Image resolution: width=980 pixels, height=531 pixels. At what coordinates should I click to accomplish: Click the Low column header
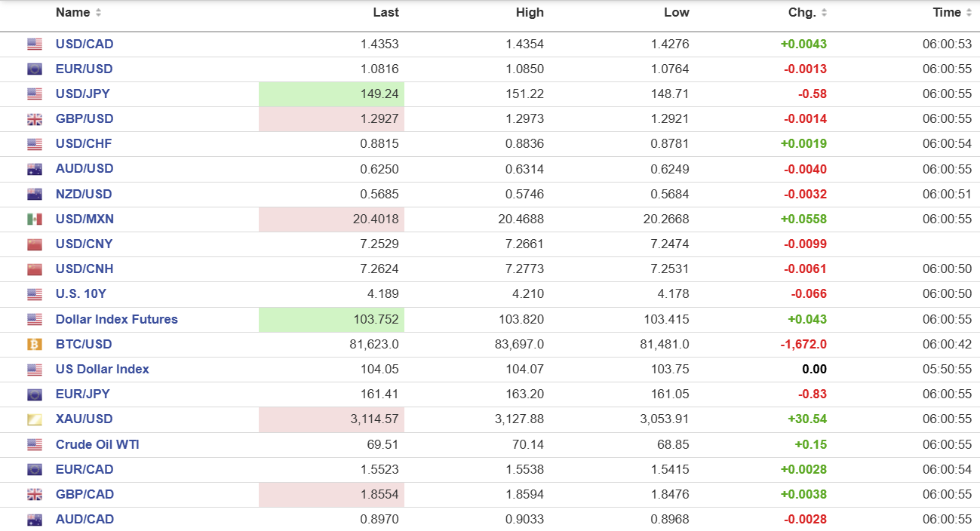pyautogui.click(x=676, y=13)
